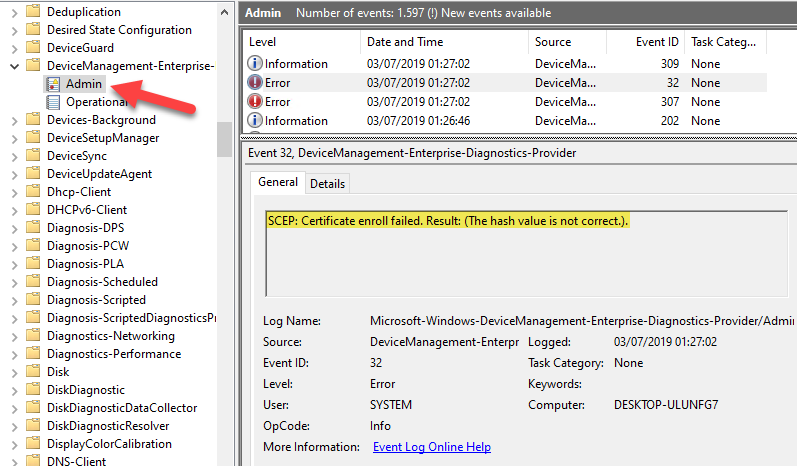Click the Operational log icon

click(53, 102)
